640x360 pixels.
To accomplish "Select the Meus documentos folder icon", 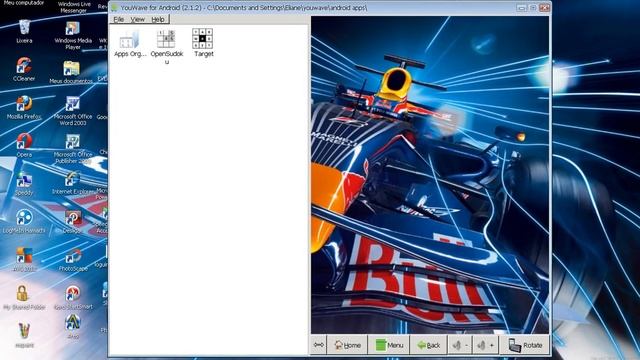I will coord(71,72).
